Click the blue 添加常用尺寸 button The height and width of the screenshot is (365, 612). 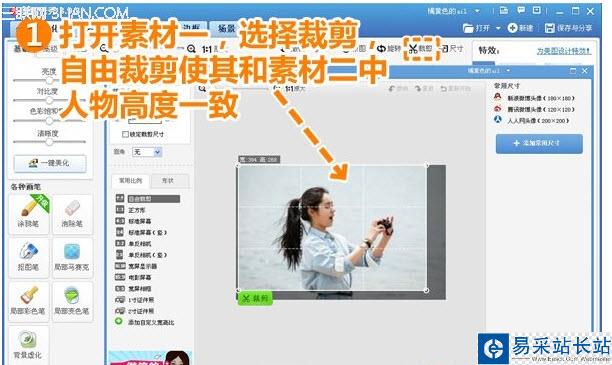[x=539, y=143]
